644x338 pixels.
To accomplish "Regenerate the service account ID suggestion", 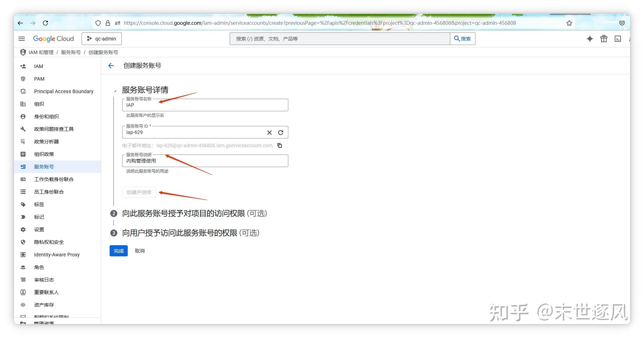I will tap(281, 132).
